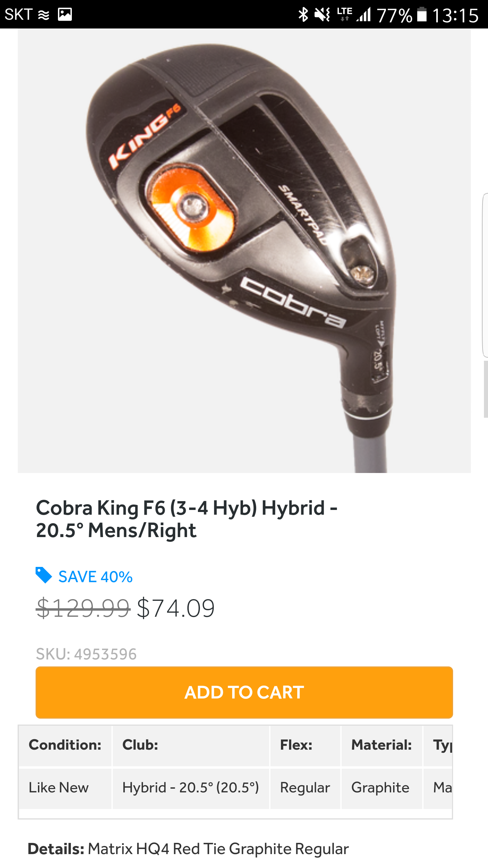Tap the signal strength bars icon
The width and height of the screenshot is (488, 868).
pos(364,15)
